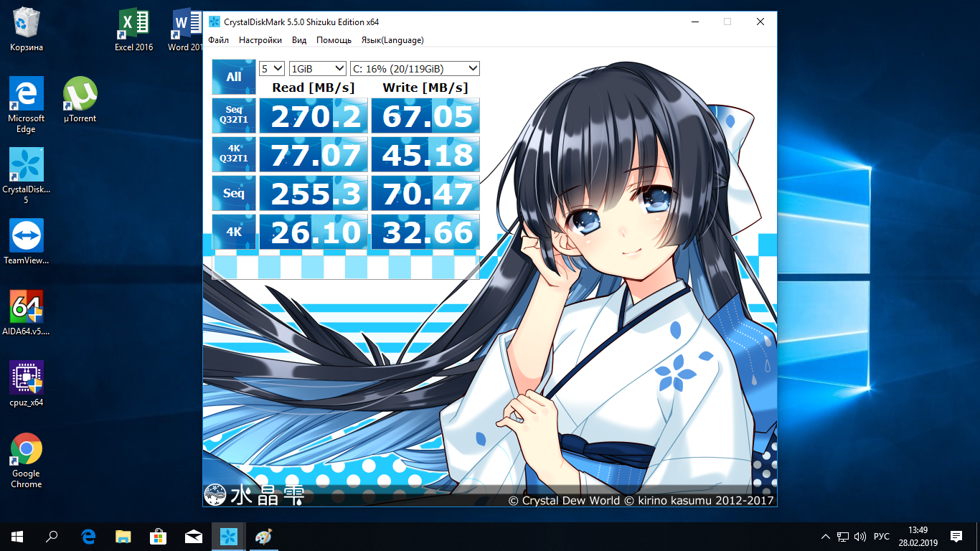Click the Seq write value 70.47
Image resolution: width=980 pixels, height=551 pixels.
425,193
